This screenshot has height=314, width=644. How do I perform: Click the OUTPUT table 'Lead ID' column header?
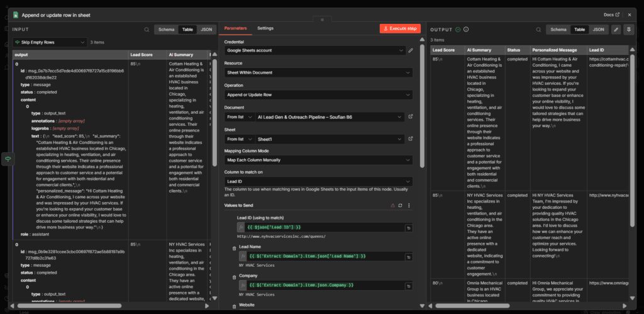pyautogui.click(x=607, y=50)
